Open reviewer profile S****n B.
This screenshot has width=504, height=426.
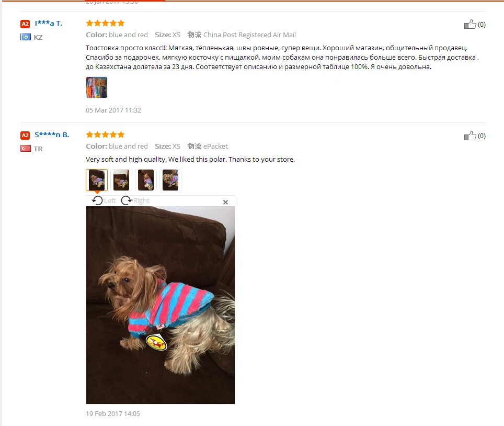coord(52,134)
